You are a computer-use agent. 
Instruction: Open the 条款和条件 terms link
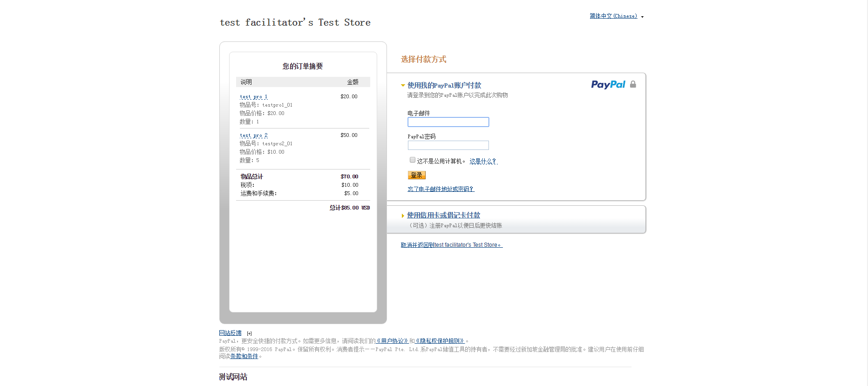tap(244, 356)
